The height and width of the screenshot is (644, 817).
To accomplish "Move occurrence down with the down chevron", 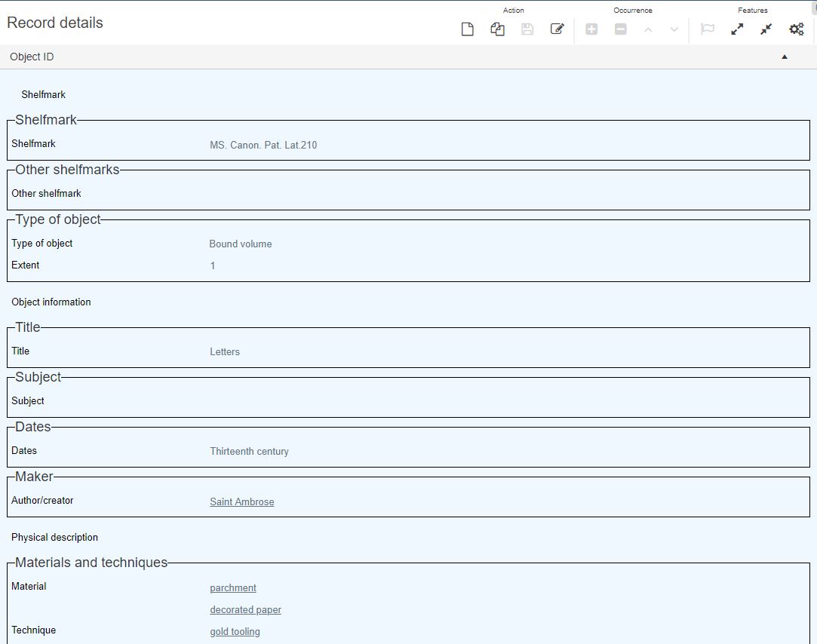I will tap(674, 29).
